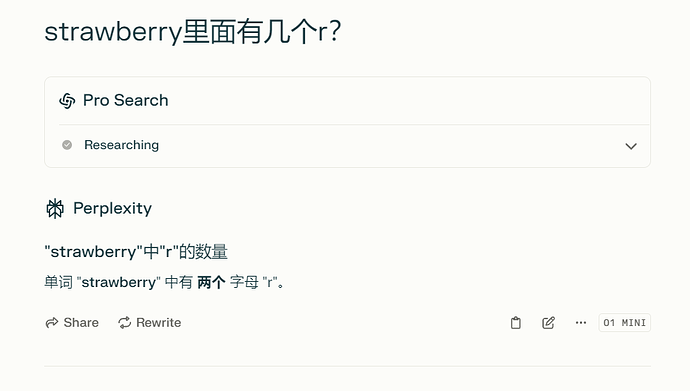Click the Perplexity logo icon
The image size is (690, 391).
pos(55,208)
